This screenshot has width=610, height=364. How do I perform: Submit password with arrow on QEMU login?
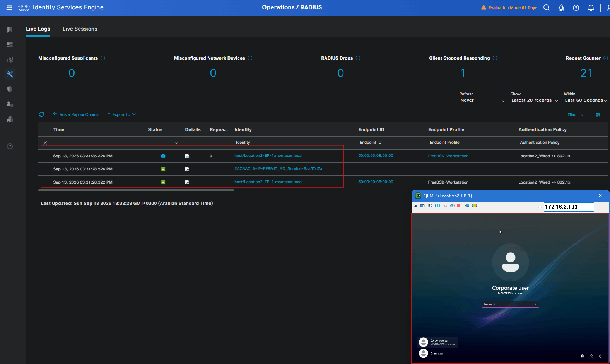pyautogui.click(x=535, y=304)
